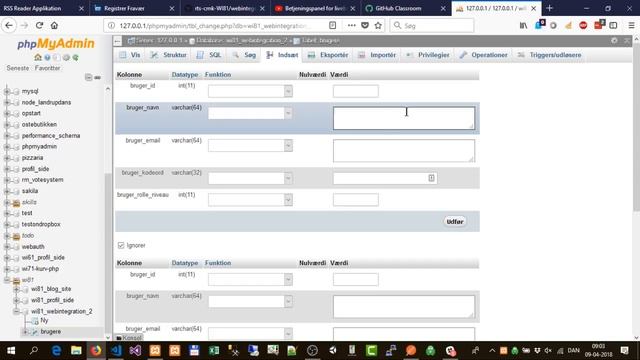Open the Konsol bar at bottom
640x360 pixels.
click(129, 338)
